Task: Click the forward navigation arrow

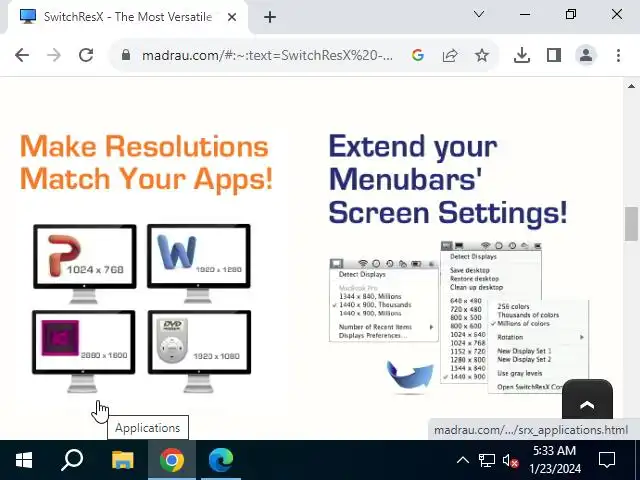Action: (54, 55)
